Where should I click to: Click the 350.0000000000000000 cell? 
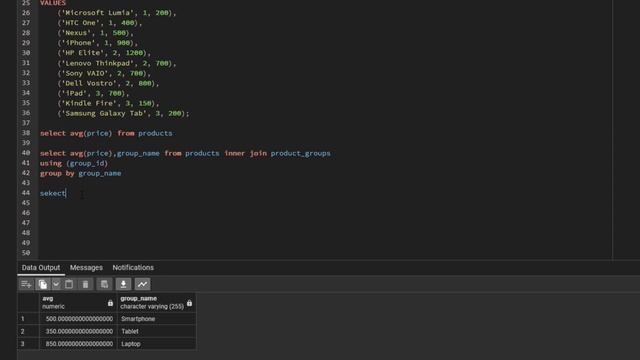(78, 331)
